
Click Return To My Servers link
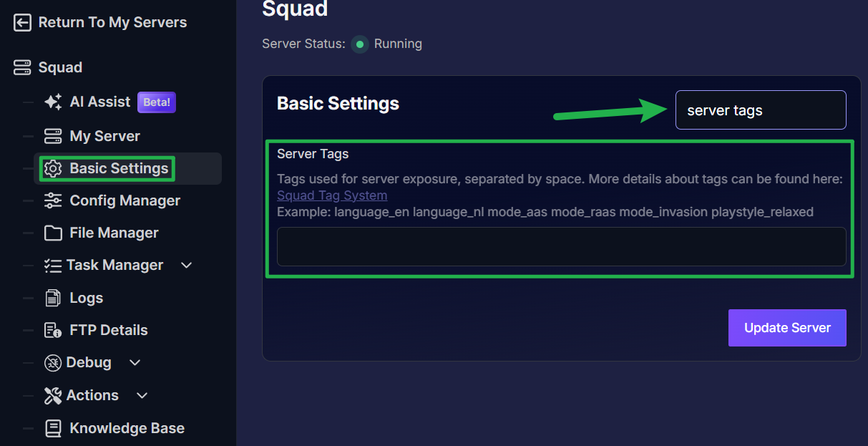point(112,23)
